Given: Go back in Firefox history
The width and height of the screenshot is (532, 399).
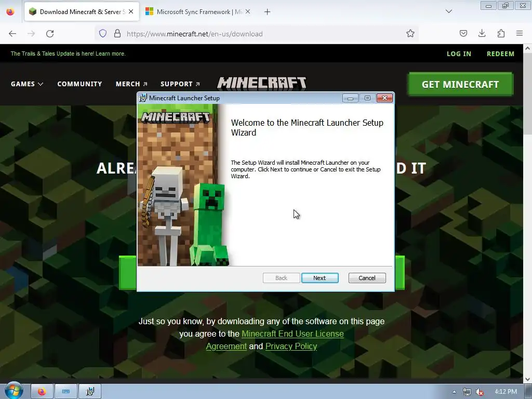Looking at the screenshot, I should pyautogui.click(x=12, y=34).
